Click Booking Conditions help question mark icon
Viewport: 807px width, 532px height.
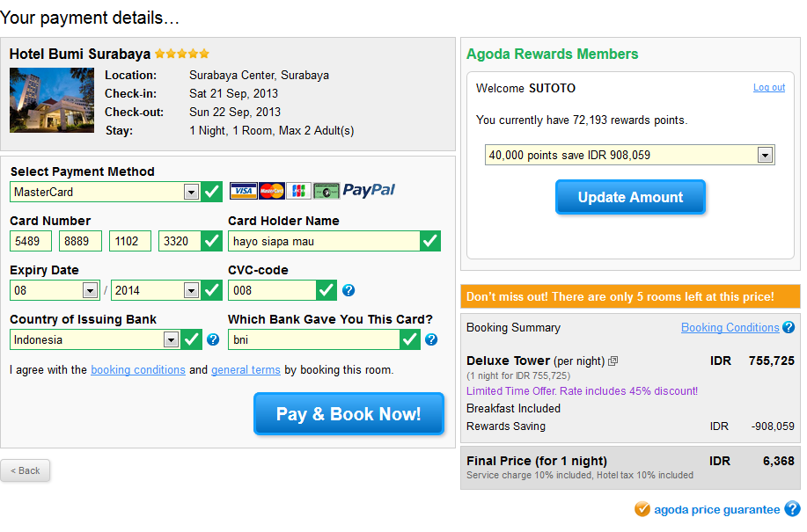tap(789, 327)
